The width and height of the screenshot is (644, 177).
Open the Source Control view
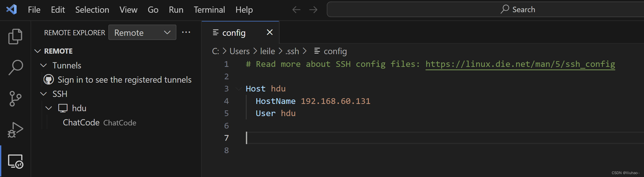point(15,98)
